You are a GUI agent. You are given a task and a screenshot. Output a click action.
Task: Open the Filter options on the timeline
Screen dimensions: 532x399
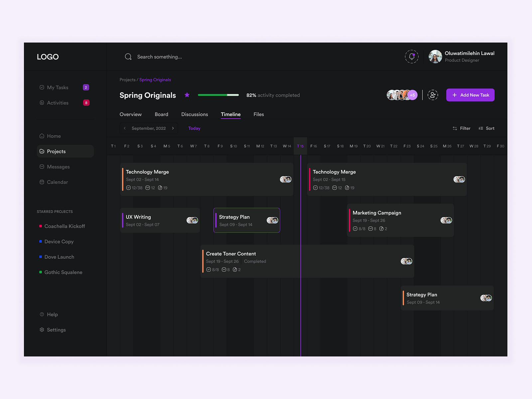[x=462, y=128]
